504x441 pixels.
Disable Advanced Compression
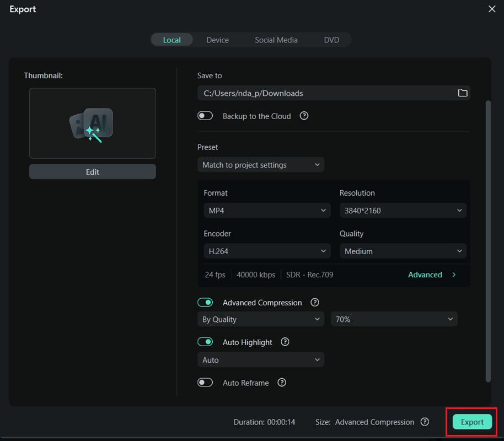(205, 302)
